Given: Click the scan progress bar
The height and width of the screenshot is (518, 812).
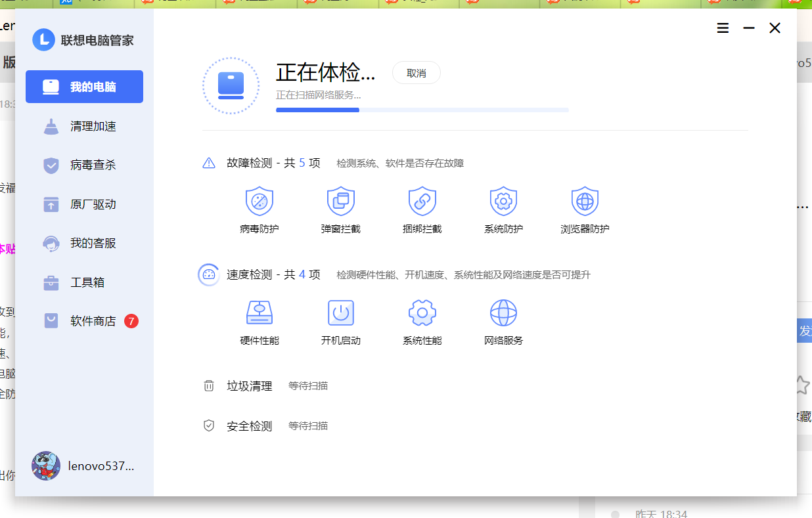Looking at the screenshot, I should (x=422, y=110).
